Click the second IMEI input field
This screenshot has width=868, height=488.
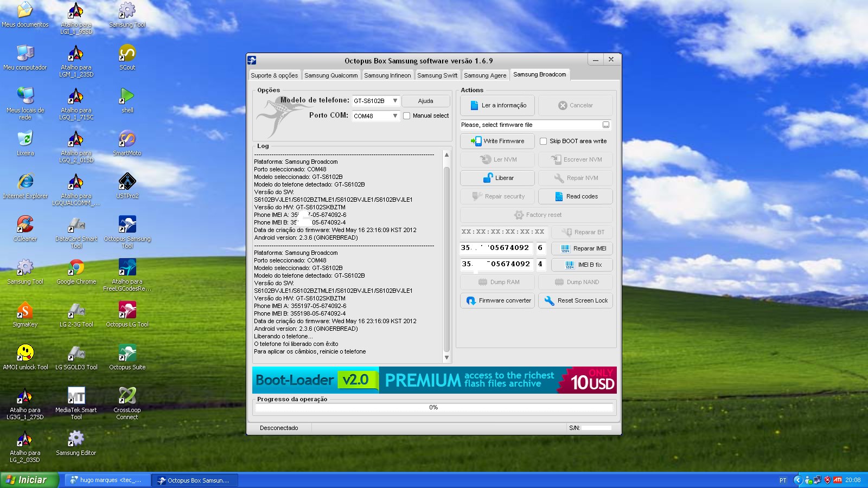pyautogui.click(x=496, y=264)
